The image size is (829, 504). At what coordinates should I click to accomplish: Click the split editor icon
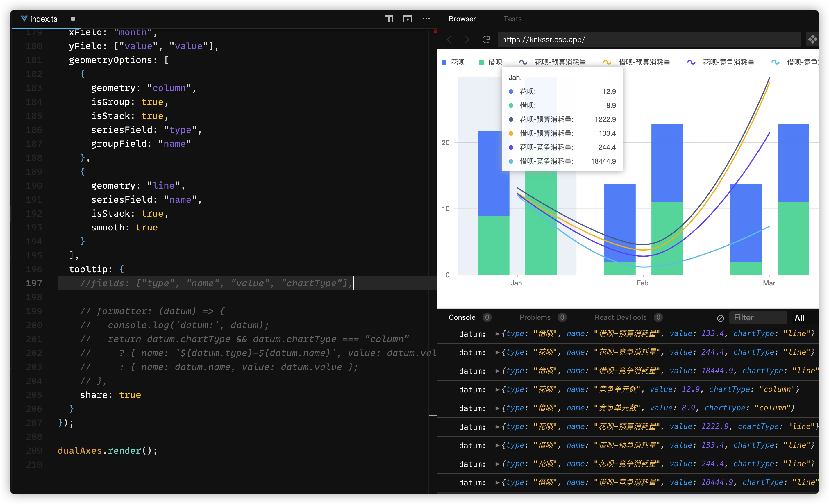point(389,19)
